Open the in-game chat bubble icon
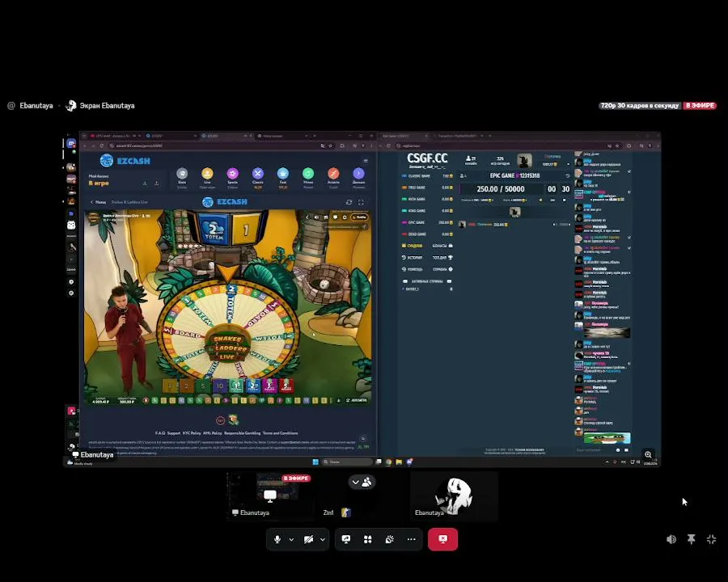This screenshot has height=582, width=728. pos(335,217)
